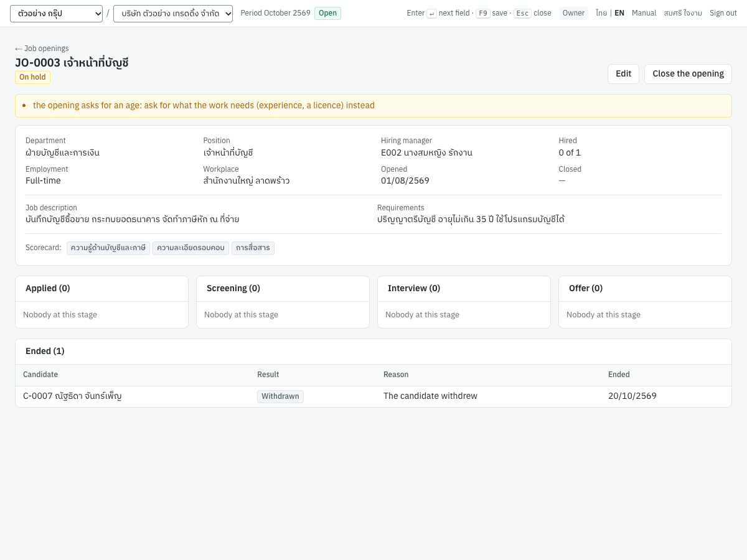747x560 pixels.
Task: Click the age requirement warning message
Action: 204,106
